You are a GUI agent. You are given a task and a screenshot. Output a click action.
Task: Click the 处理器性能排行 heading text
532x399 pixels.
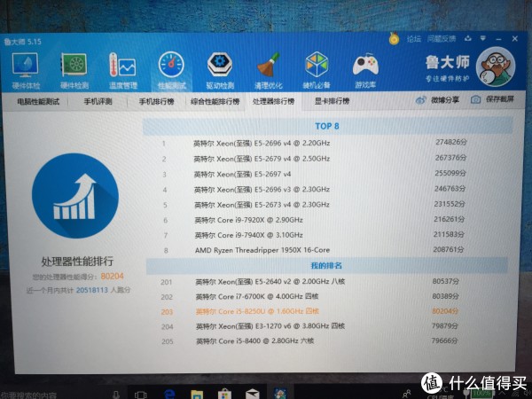point(77,262)
